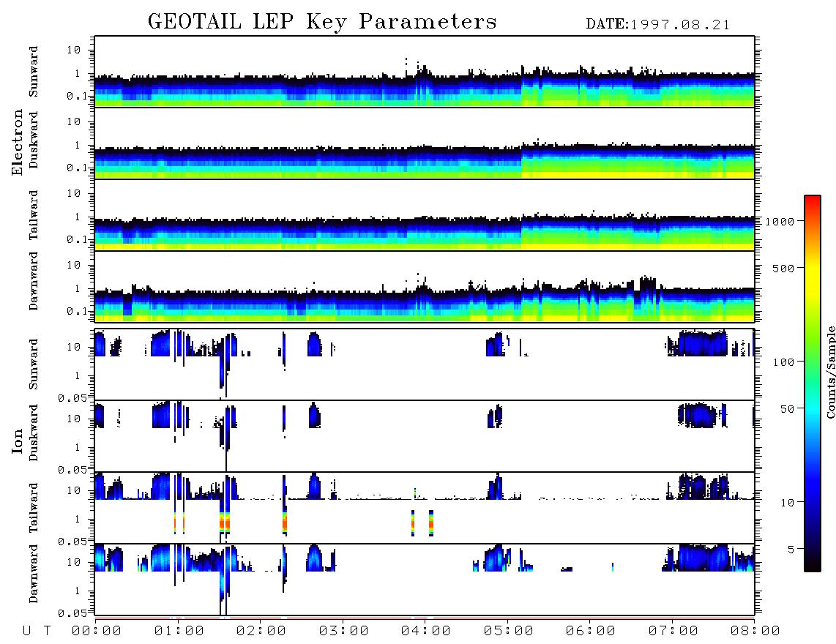Click the Ion "Sunward" panel label
836x644 pixels.
pyautogui.click(x=34, y=364)
